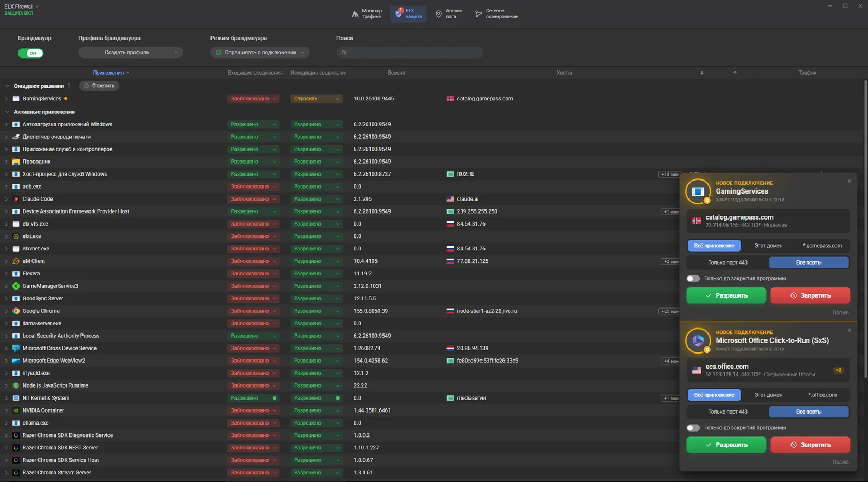This screenshot has height=482, width=868.
Task: Open the 'Монитор трафика' tab
Action: (367, 14)
